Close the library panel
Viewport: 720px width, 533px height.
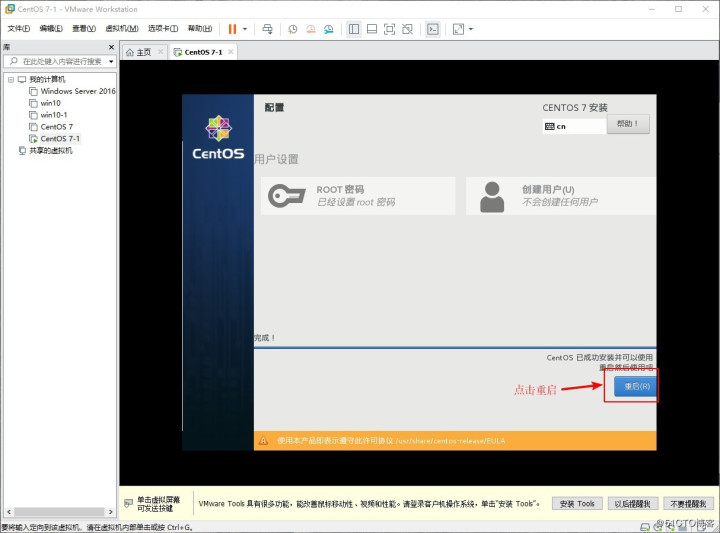[111, 47]
